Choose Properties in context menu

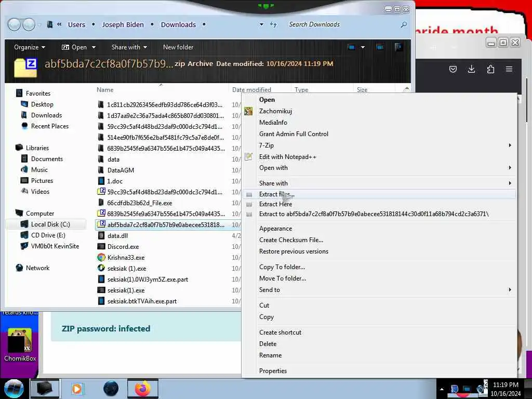click(379, 370)
